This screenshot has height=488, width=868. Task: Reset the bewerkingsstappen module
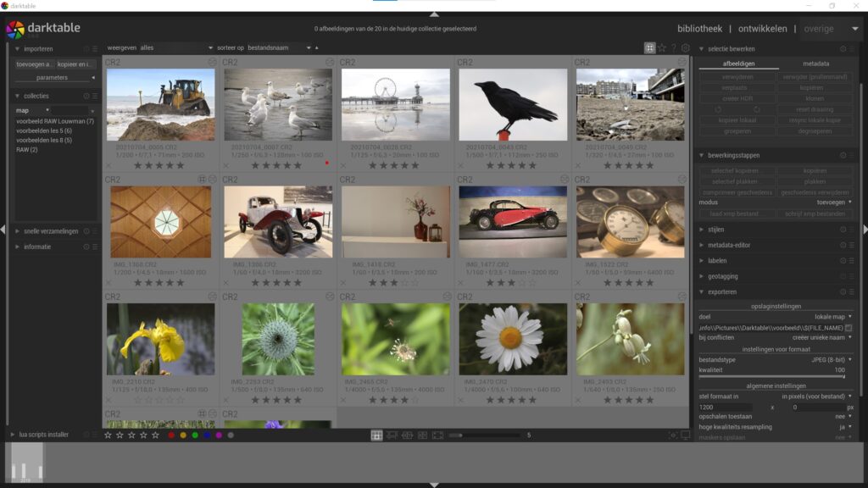pos(843,156)
